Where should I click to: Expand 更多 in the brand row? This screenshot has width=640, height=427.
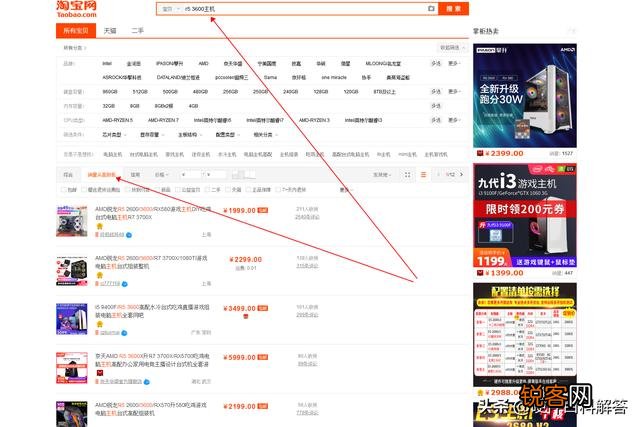454,64
